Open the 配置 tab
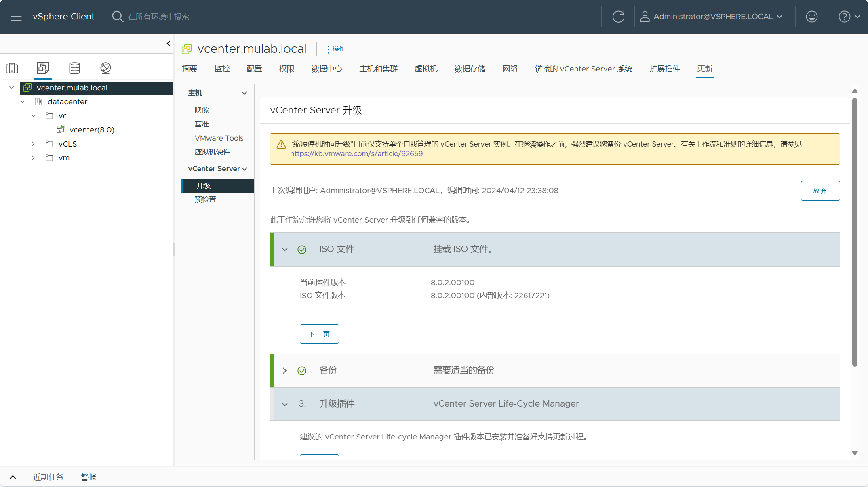 click(x=255, y=69)
